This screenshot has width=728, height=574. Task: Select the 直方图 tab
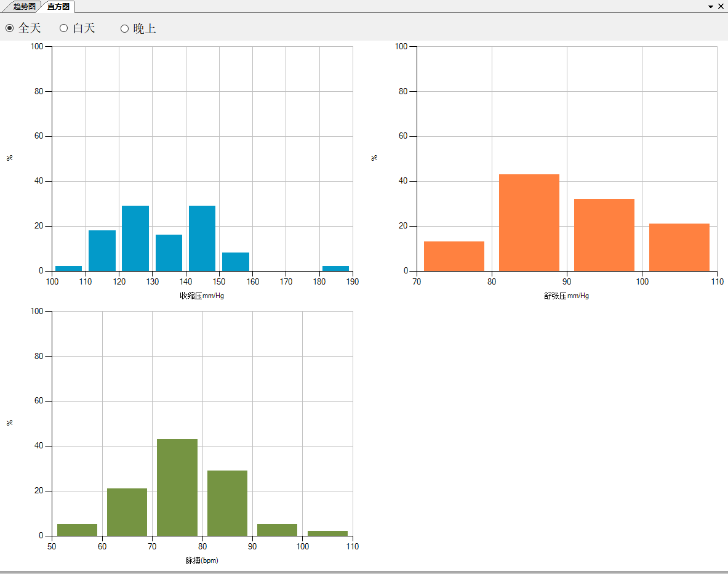pyautogui.click(x=58, y=6)
